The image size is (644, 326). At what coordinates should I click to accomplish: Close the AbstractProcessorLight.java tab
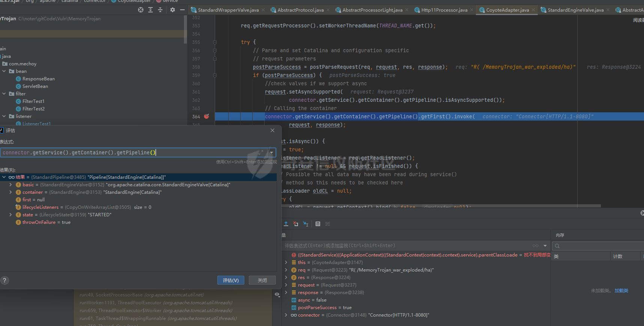[x=407, y=10]
